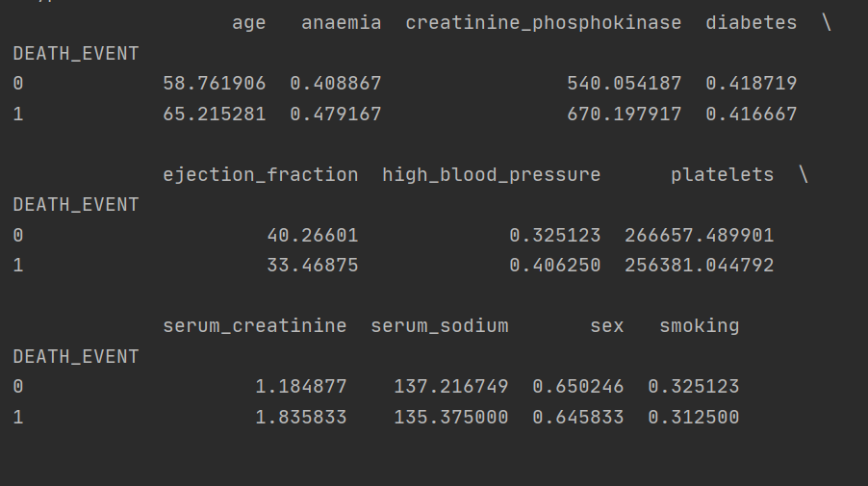The height and width of the screenshot is (486, 868).
Task: Select ejection fraction value 40.26601
Action: point(312,235)
